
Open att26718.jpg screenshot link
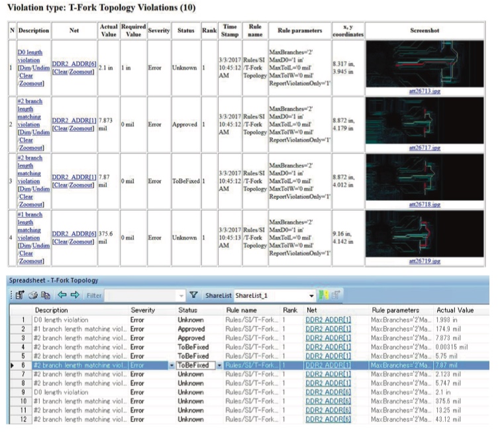tap(425, 205)
